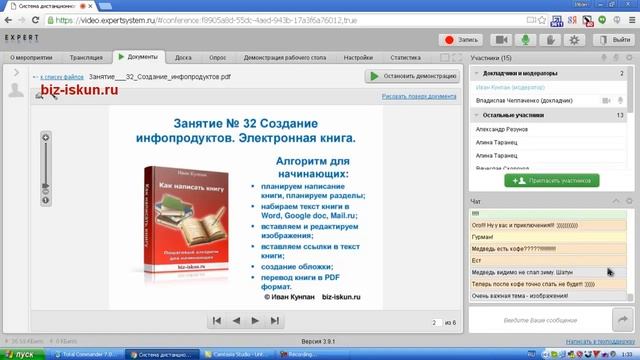
Task: Go to the first slide
Action: coord(217,321)
